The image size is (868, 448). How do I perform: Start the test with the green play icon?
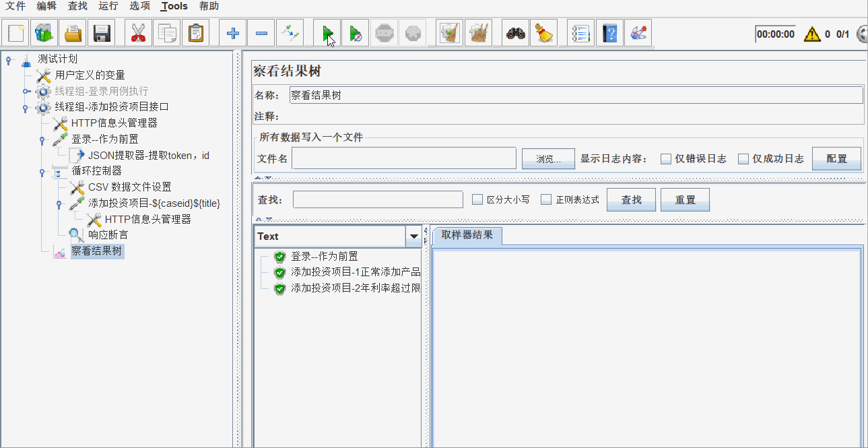tap(326, 33)
